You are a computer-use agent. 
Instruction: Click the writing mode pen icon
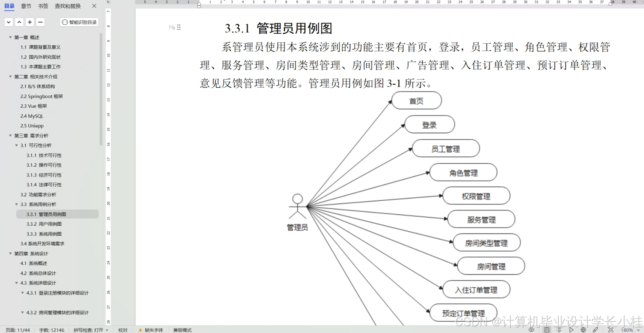point(595,330)
